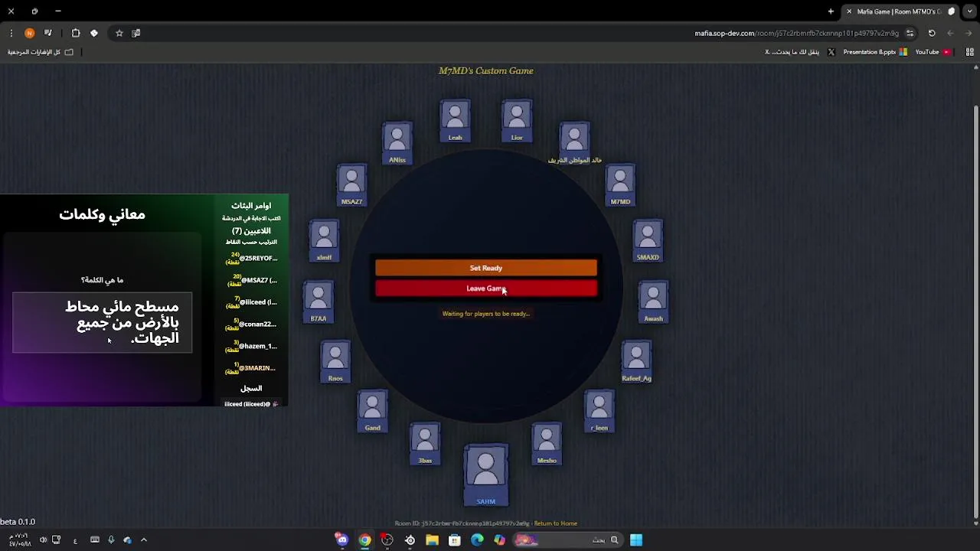
Task: Open Microsoft Edge from the taskbar
Action: (477, 540)
